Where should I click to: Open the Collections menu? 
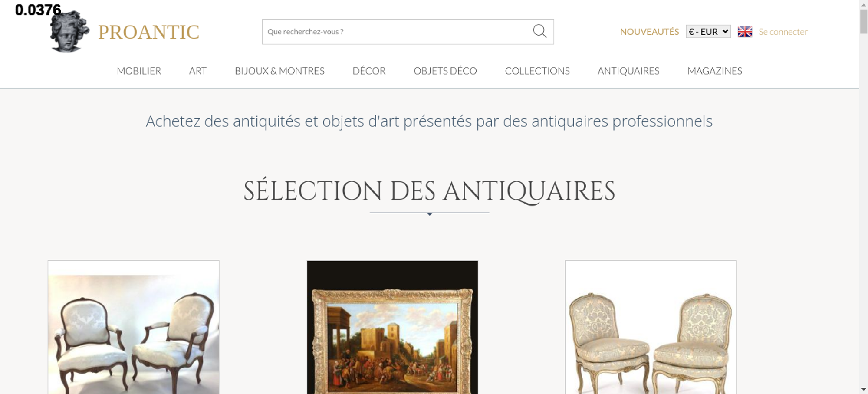pyautogui.click(x=537, y=71)
